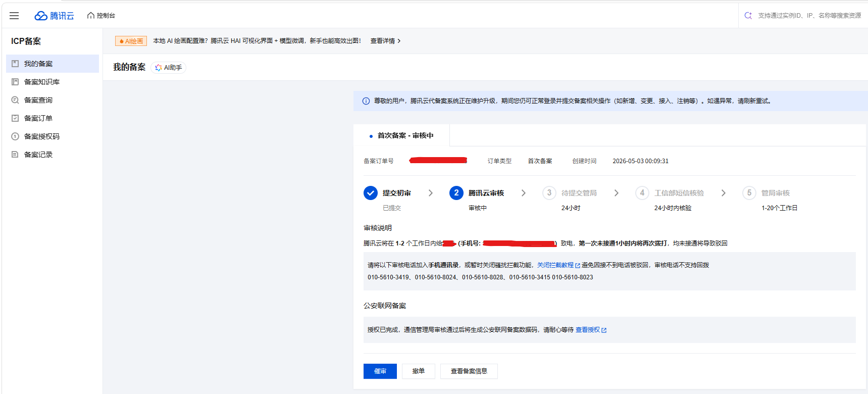Viewport: 868px width, 394px height.
Task: Click the 审核说明 heading
Action: pos(378,228)
